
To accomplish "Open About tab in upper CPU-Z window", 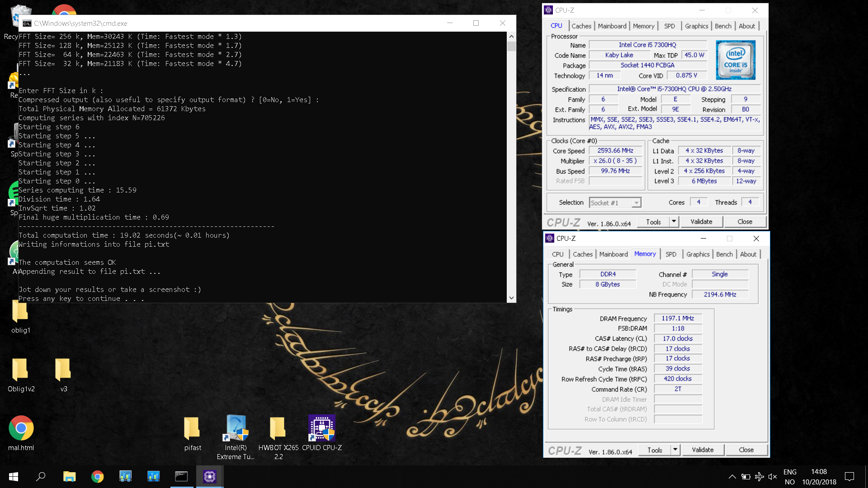I will [x=747, y=26].
